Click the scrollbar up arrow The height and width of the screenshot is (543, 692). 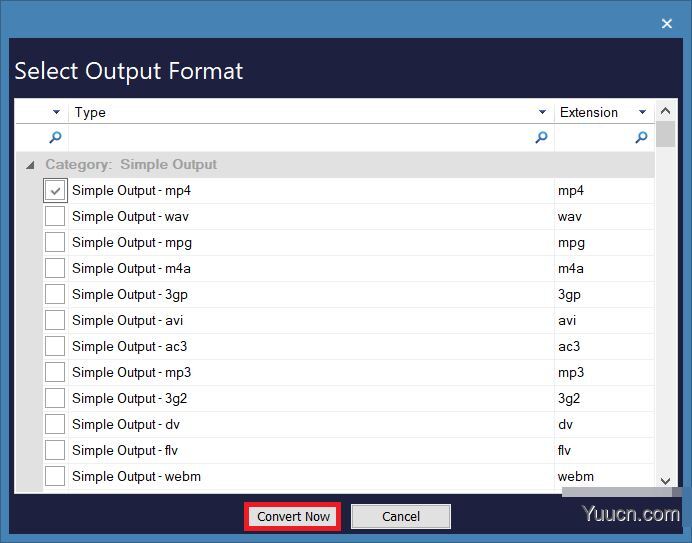point(666,111)
